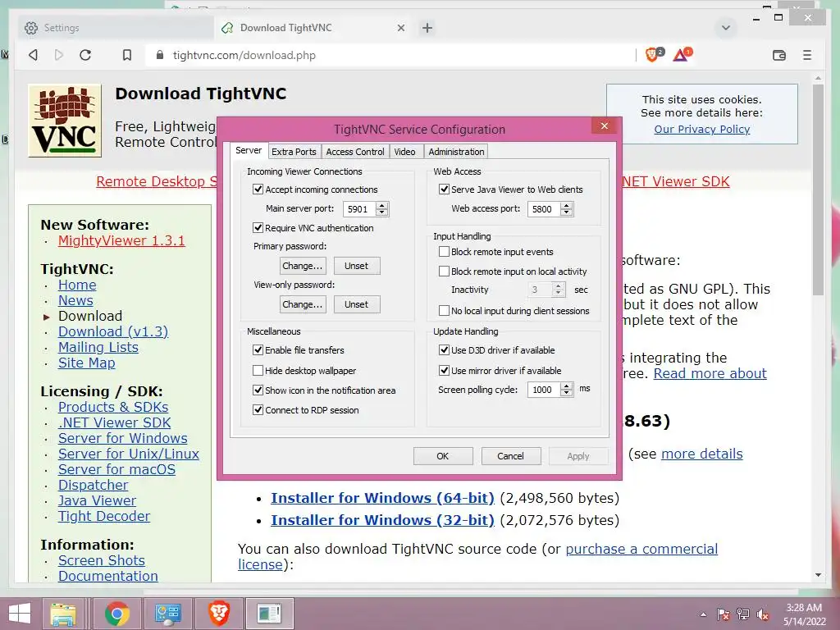Confirm dialog with OK button
The height and width of the screenshot is (630, 840).
click(x=443, y=456)
